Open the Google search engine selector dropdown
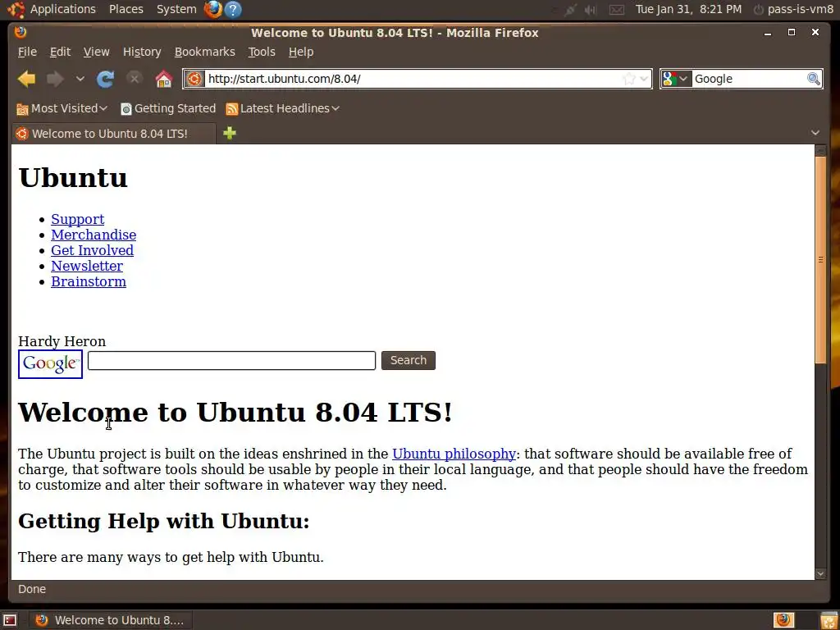The width and height of the screenshot is (840, 630). pyautogui.click(x=676, y=79)
